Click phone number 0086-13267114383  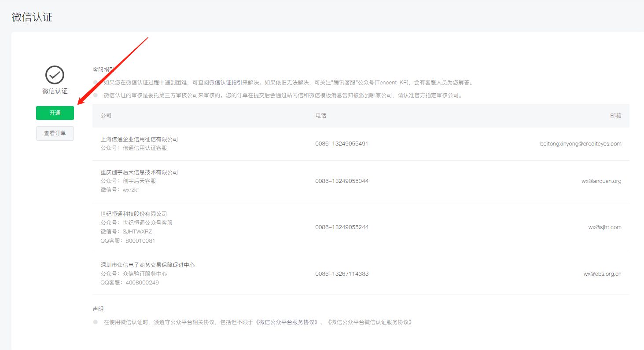pos(342,274)
